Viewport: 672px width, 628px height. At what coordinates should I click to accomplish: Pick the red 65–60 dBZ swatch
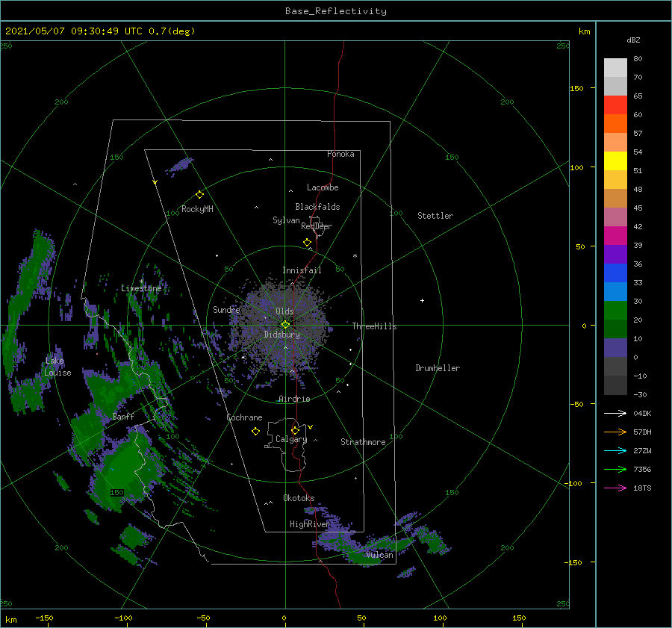[615, 105]
